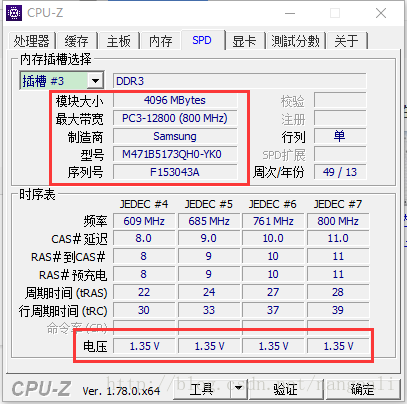Open the 主板 tab
This screenshot has height=404, width=407.
click(x=118, y=41)
